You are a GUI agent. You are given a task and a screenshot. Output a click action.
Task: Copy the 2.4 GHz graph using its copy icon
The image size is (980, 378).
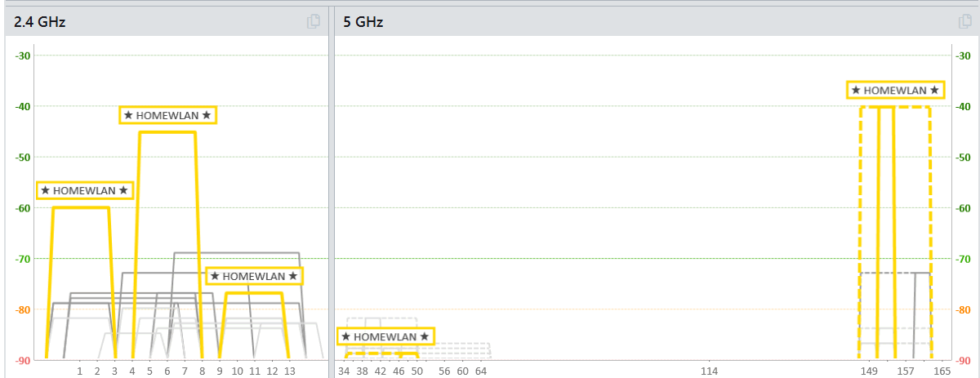tap(314, 22)
